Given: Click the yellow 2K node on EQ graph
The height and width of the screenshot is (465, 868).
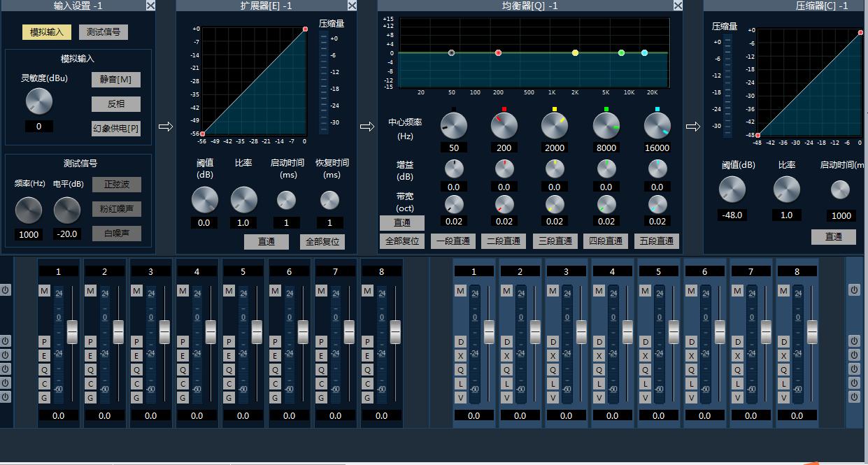Looking at the screenshot, I should point(575,53).
